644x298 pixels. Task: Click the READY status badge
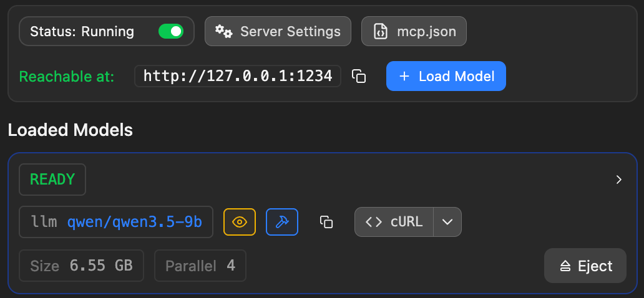pos(52,180)
